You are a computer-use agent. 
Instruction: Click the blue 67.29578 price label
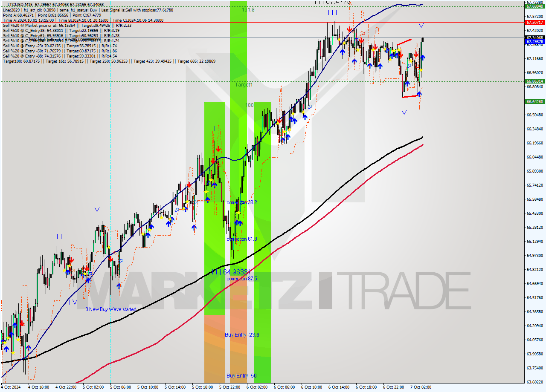[x=534, y=42]
